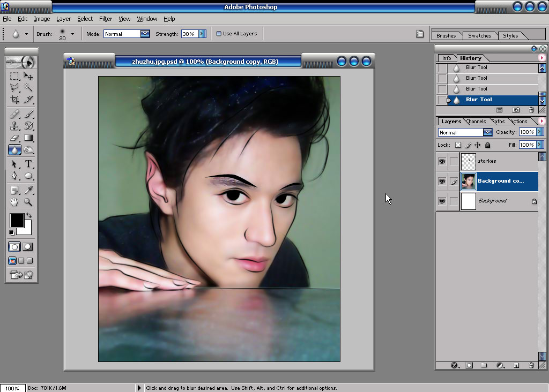Open the status bar info arrow
This screenshot has width=549, height=392.
pyautogui.click(x=139, y=388)
